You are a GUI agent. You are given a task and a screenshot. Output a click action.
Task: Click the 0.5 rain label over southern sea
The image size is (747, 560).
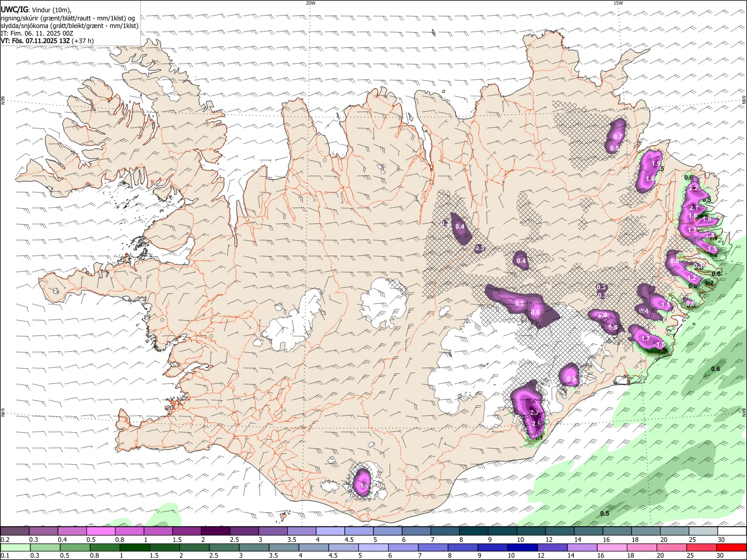tap(605, 513)
